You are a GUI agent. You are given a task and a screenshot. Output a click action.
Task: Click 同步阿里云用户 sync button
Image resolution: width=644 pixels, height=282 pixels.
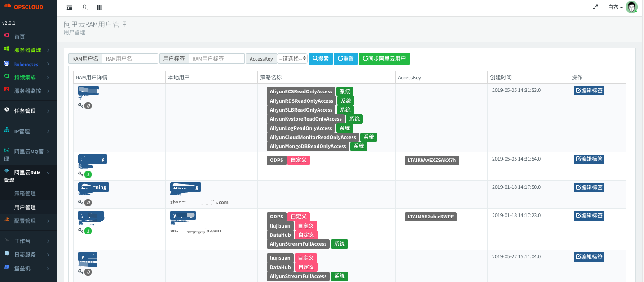[x=384, y=59]
